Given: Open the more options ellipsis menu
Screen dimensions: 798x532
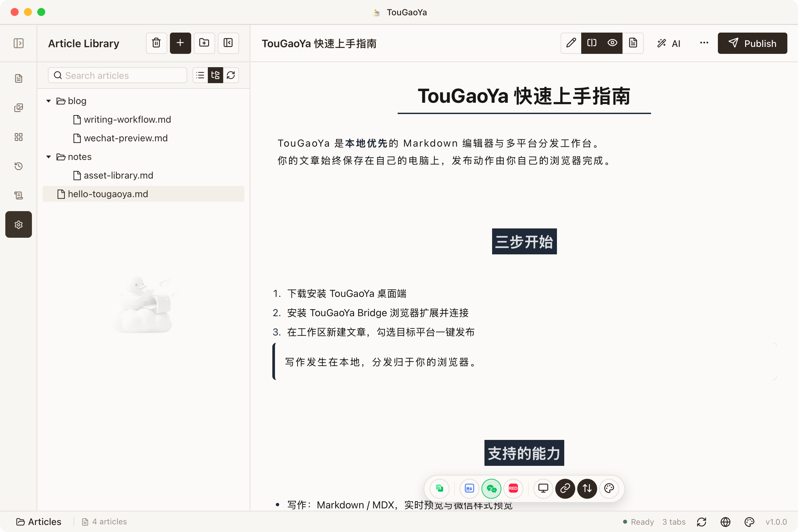Looking at the screenshot, I should point(704,43).
